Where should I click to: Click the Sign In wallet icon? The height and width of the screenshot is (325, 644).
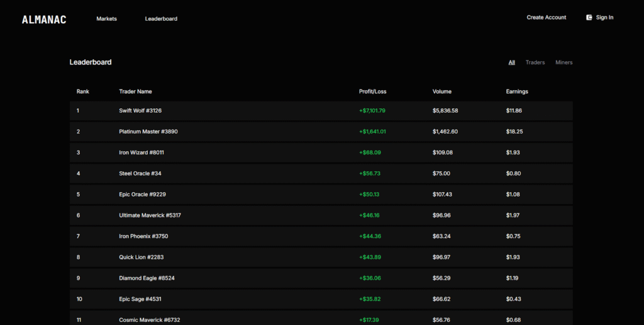589,18
